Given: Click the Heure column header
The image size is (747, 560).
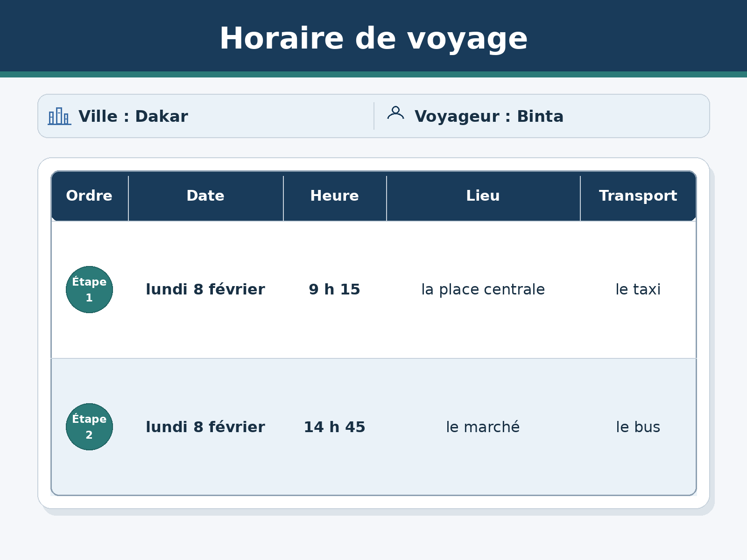Looking at the screenshot, I should click(334, 196).
